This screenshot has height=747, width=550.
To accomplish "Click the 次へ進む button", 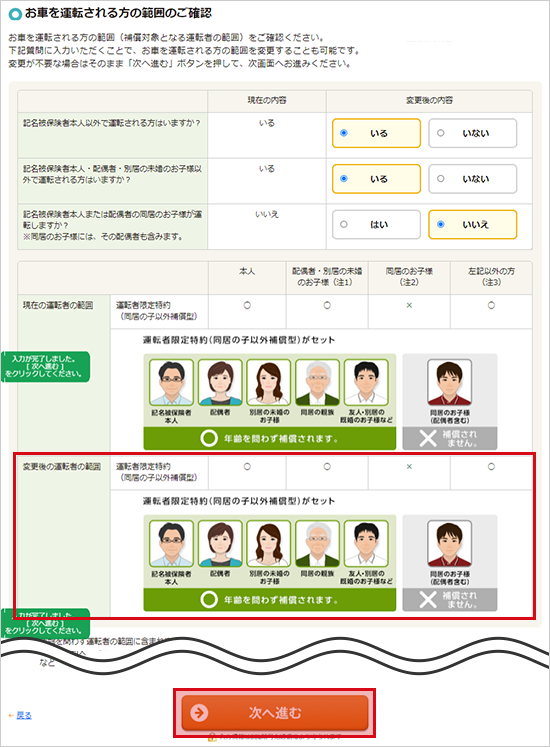I will pyautogui.click(x=275, y=713).
